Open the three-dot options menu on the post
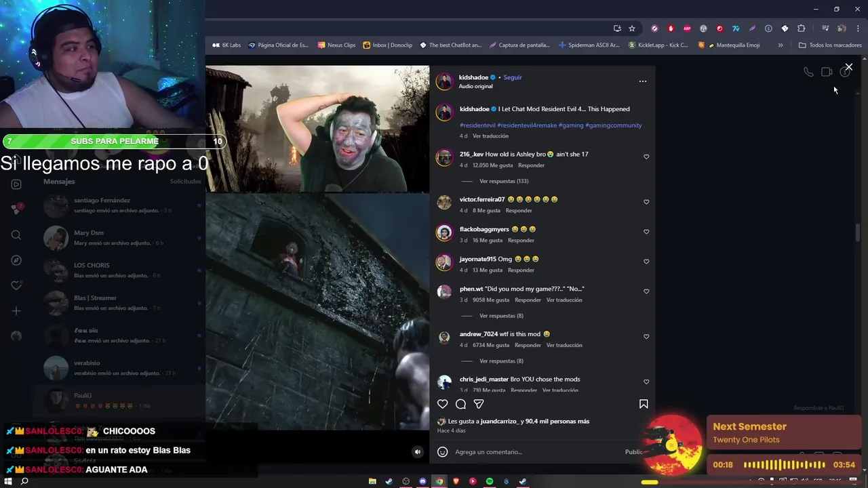Image resolution: width=868 pixels, height=488 pixels. [642, 81]
